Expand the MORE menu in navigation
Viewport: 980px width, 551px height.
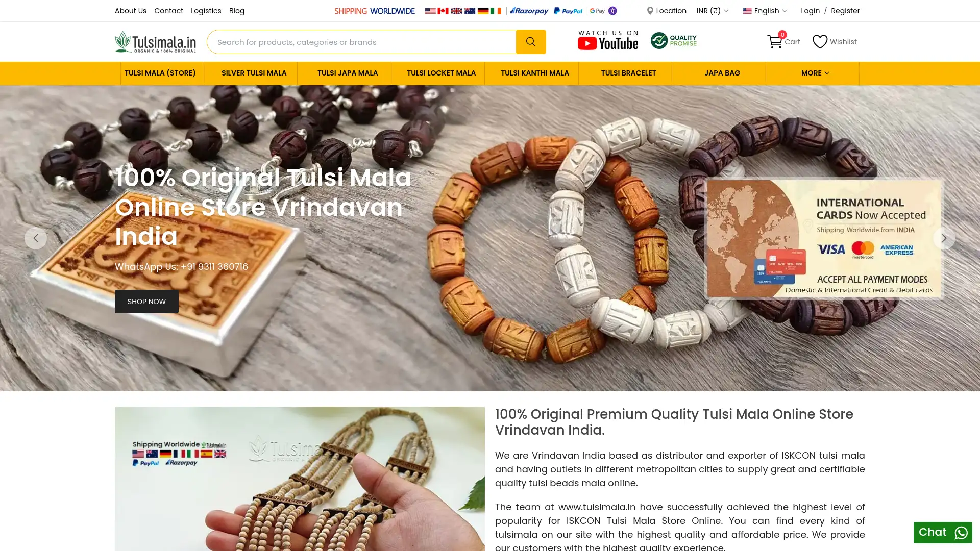tap(815, 73)
